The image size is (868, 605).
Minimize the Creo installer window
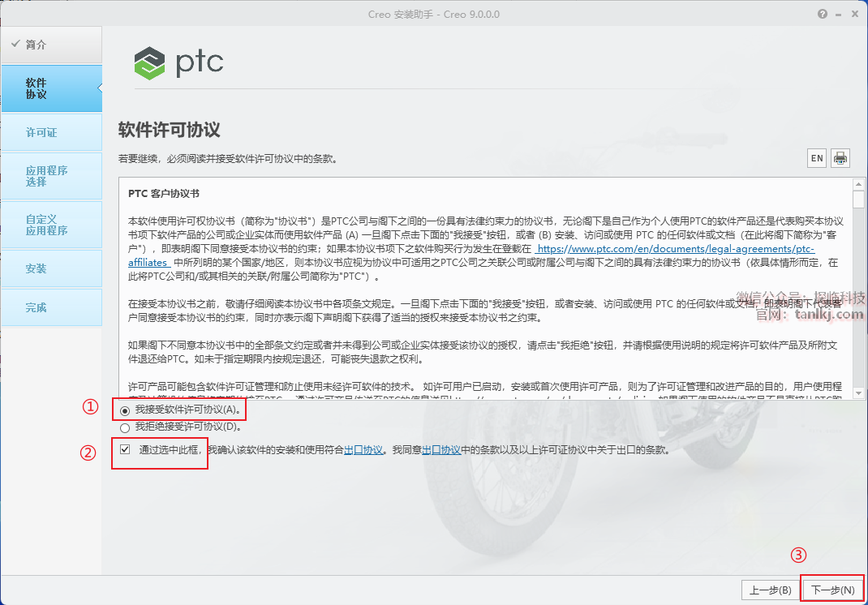coord(839,15)
